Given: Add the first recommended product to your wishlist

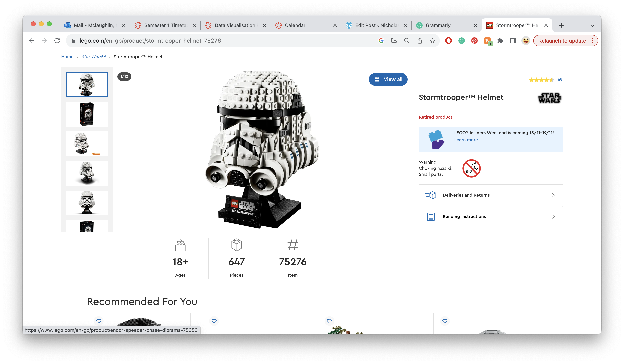Looking at the screenshot, I should (x=99, y=321).
